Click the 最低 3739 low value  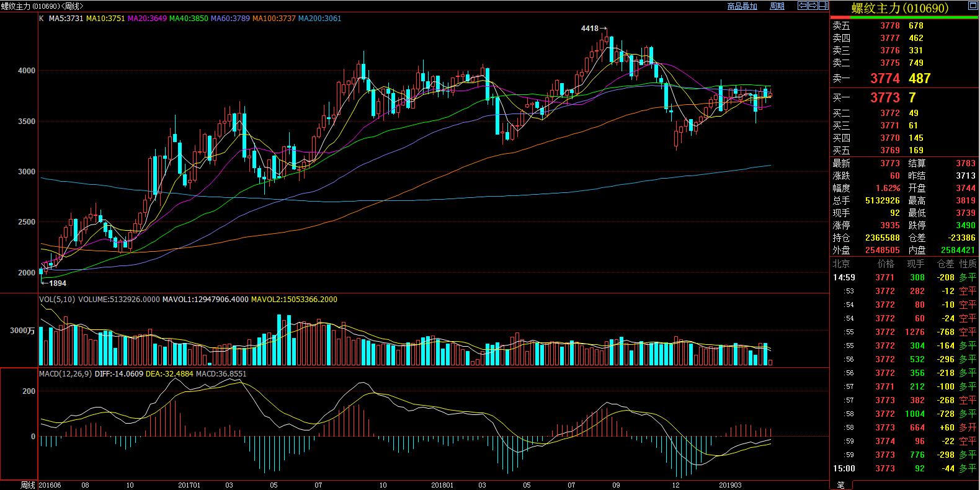point(966,213)
